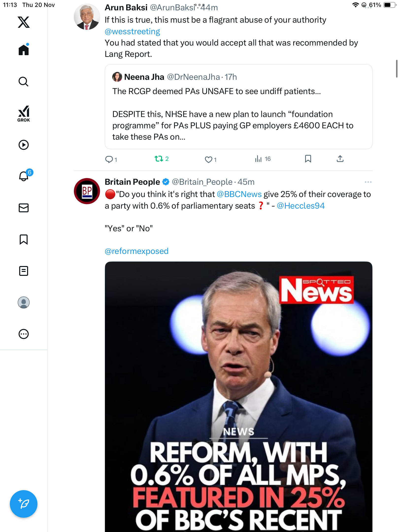
Task: Open the profile avatar in sidebar
Action: (x=24, y=302)
